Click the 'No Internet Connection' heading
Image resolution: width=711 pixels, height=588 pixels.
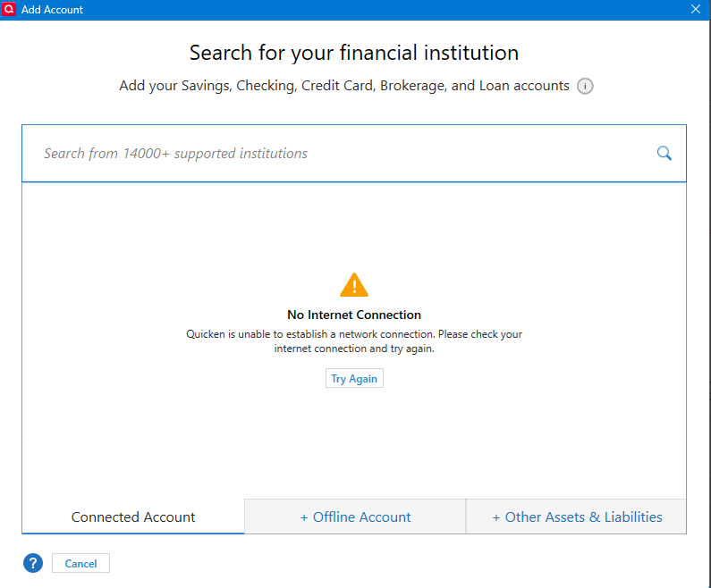(354, 315)
